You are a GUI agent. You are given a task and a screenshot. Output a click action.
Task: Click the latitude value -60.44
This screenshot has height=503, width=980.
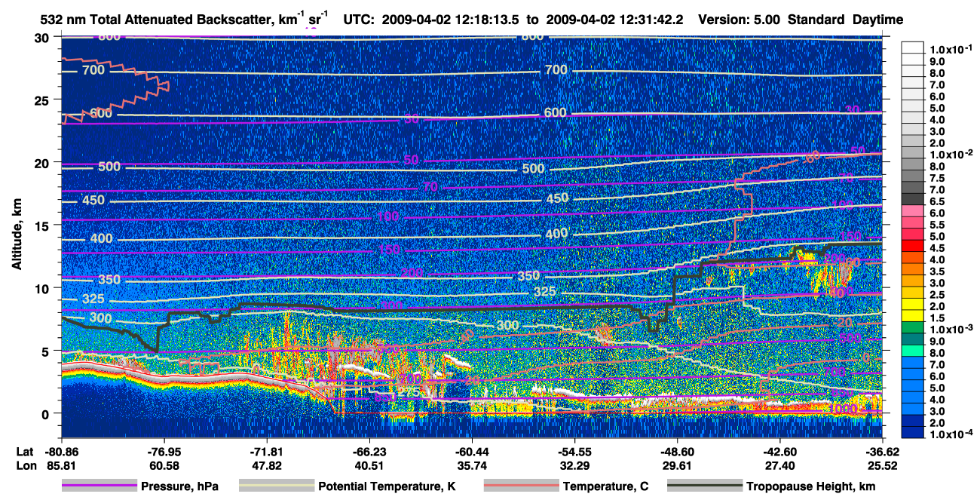[x=472, y=452]
